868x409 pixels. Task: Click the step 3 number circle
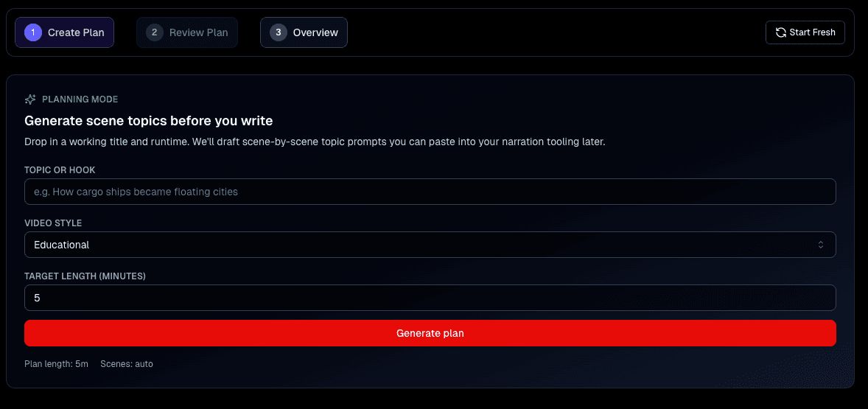point(279,32)
